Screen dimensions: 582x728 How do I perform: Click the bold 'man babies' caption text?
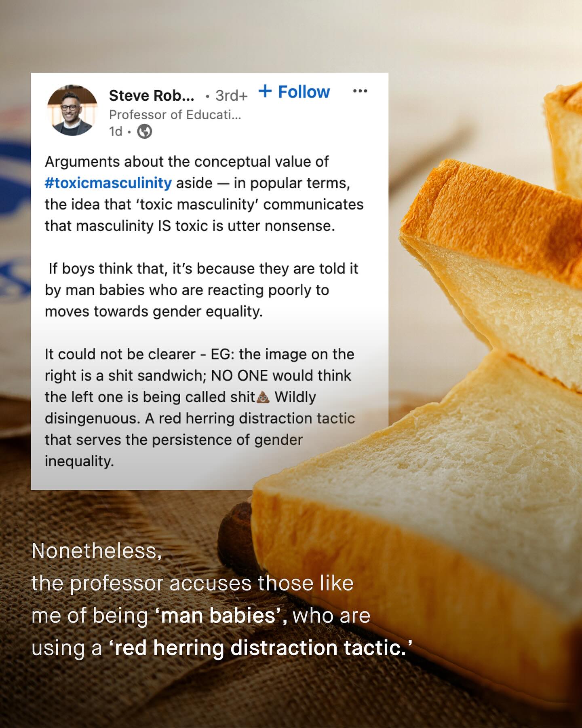point(221,616)
